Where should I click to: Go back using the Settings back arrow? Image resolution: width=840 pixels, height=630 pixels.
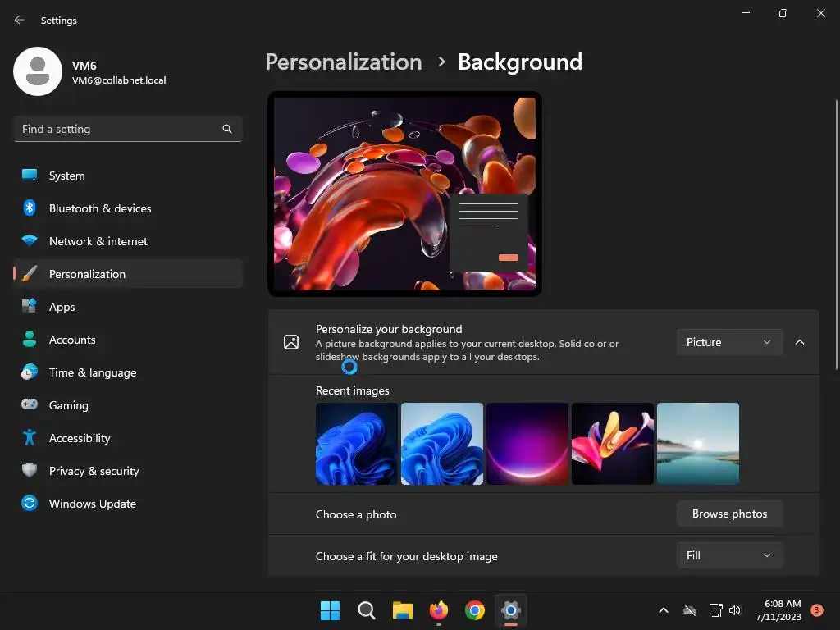coord(20,20)
